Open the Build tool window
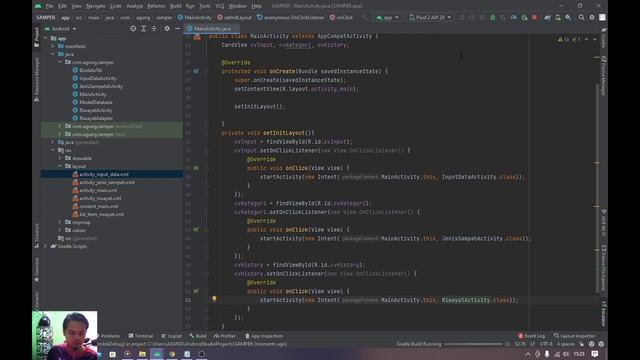 click(198, 336)
